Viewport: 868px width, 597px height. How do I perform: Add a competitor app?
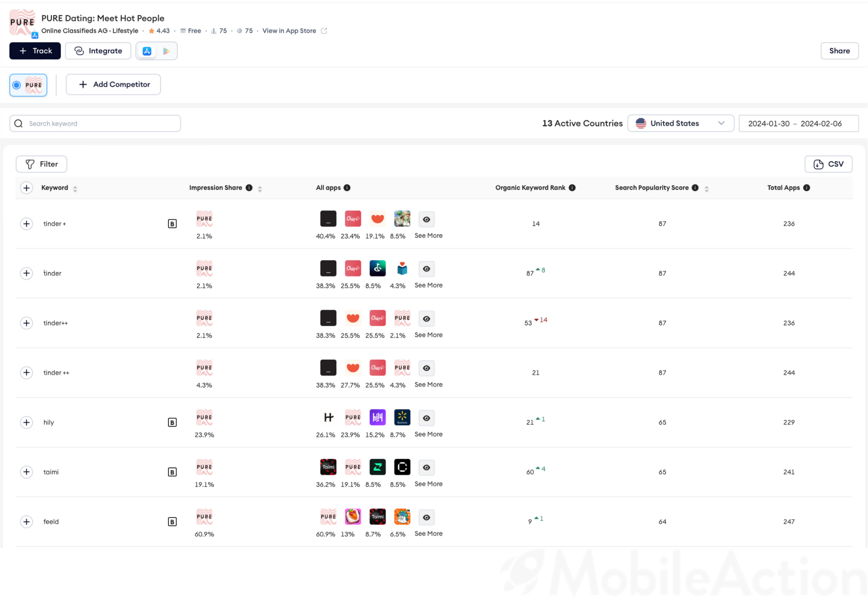[113, 84]
